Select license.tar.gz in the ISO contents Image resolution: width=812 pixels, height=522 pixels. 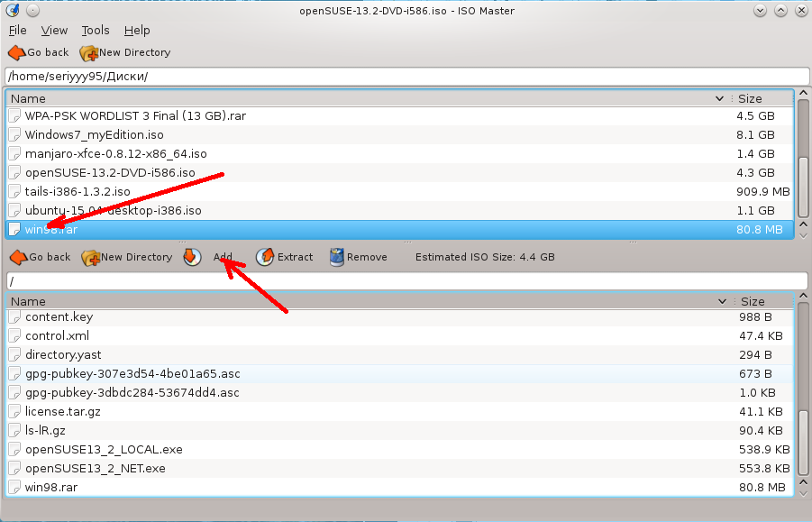coord(399,412)
